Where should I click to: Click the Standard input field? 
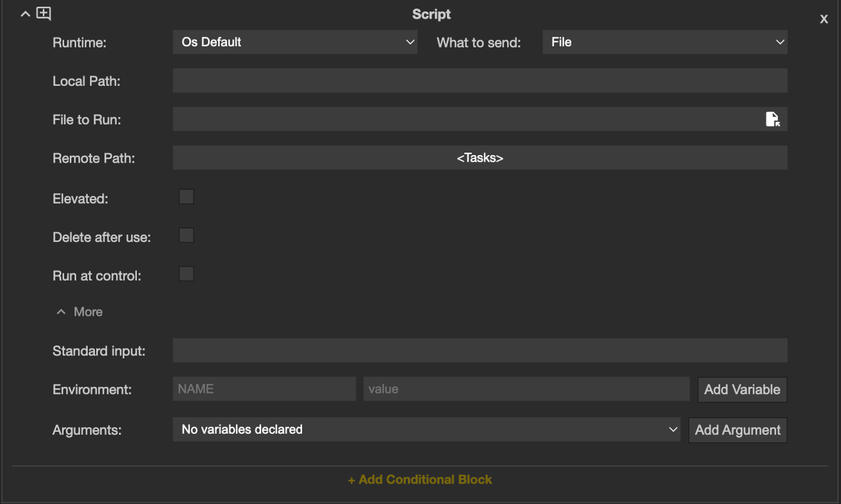pyautogui.click(x=480, y=350)
